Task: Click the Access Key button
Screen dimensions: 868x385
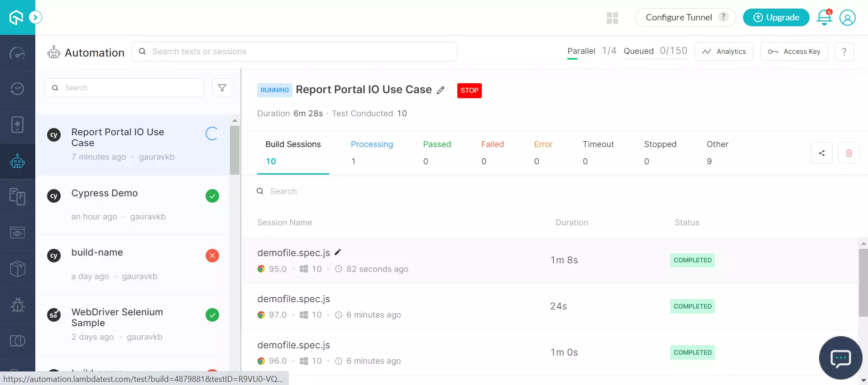Action: (x=794, y=52)
